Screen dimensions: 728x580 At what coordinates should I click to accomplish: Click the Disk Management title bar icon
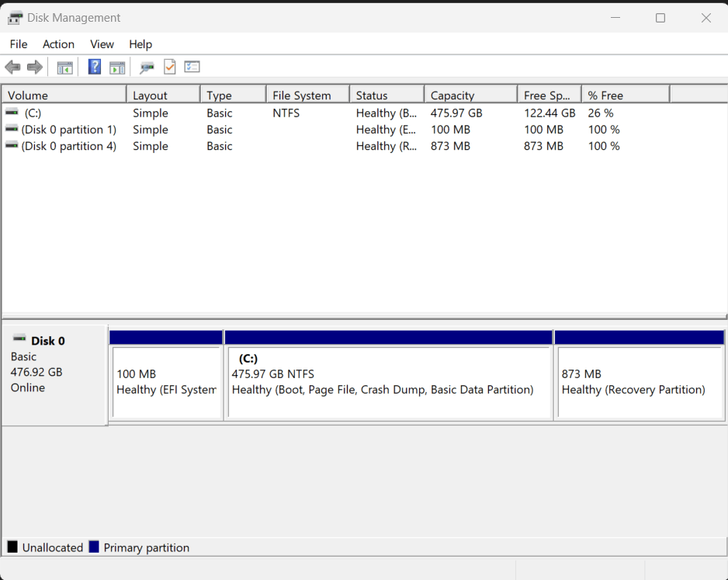pos(15,18)
